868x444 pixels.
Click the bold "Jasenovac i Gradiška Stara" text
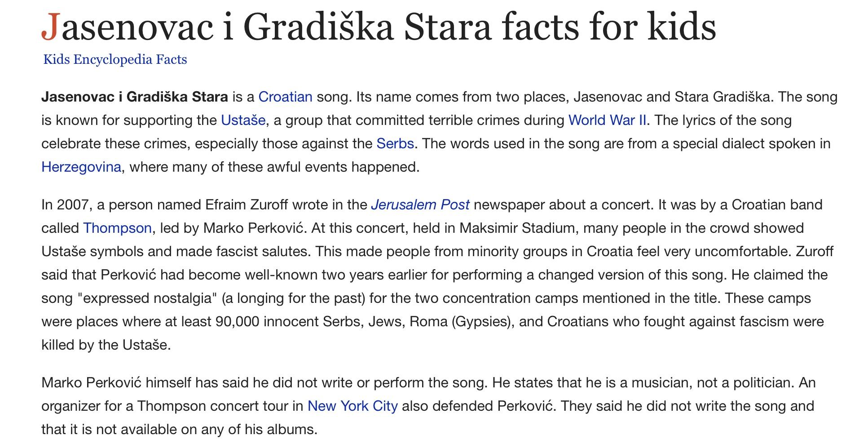tap(135, 97)
